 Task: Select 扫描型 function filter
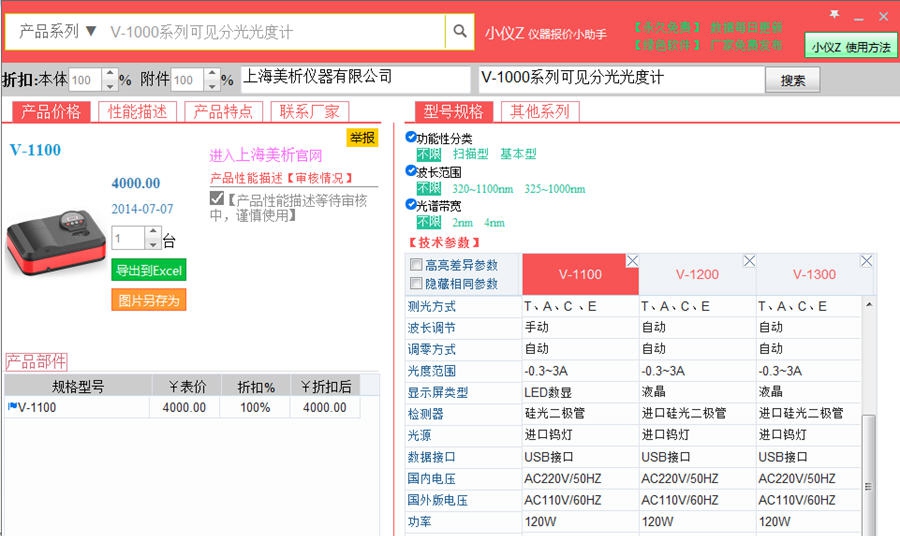pyautogui.click(x=470, y=154)
